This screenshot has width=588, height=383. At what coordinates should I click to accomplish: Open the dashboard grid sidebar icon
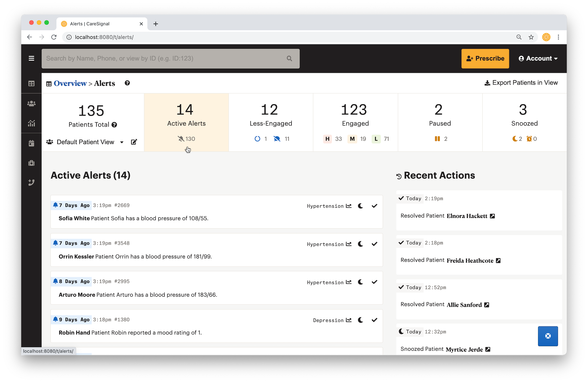coord(31,84)
